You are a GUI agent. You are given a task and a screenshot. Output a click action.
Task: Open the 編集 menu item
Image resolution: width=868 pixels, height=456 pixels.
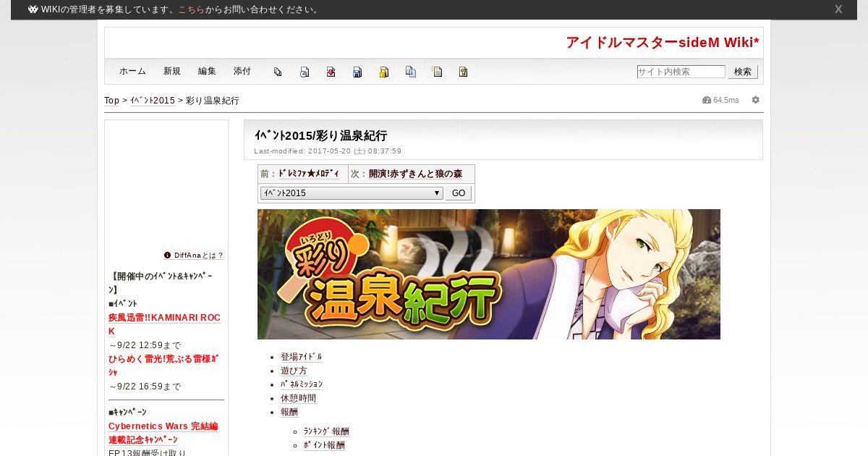coord(207,71)
